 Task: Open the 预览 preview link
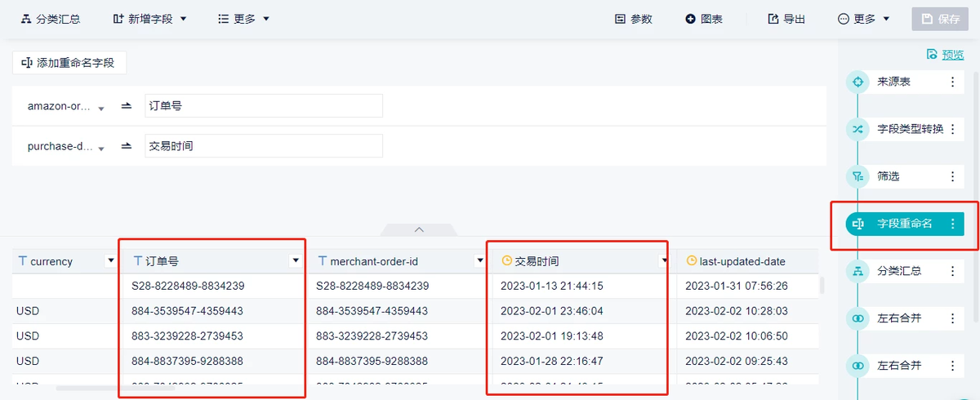point(953,55)
